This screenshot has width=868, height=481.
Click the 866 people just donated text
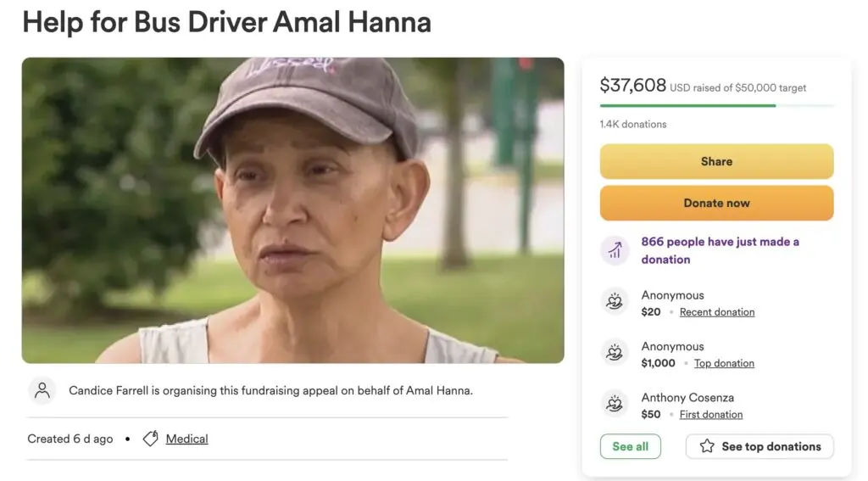click(721, 250)
